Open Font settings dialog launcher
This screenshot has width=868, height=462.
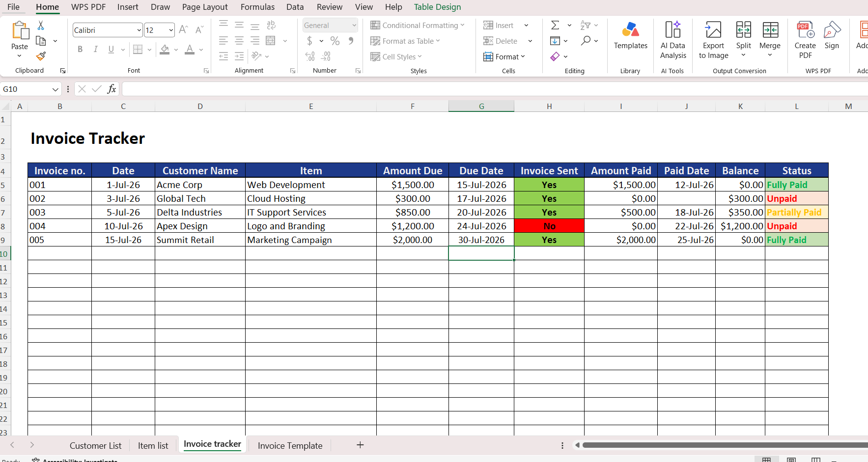206,71
